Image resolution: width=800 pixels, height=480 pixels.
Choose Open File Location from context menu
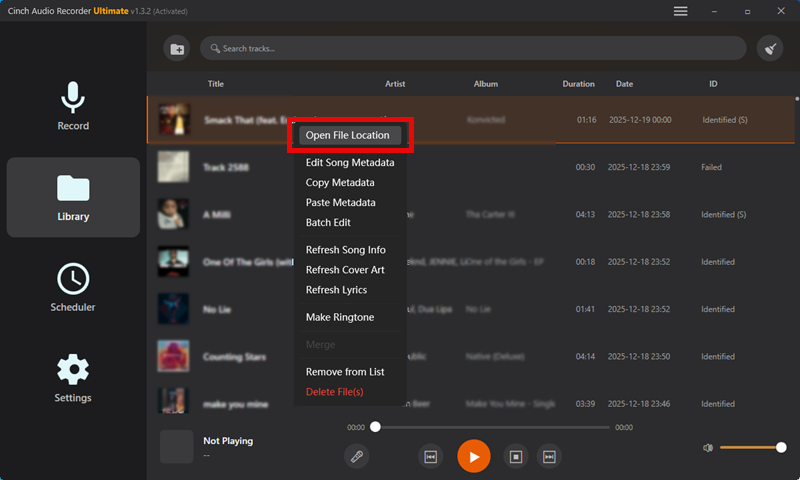click(347, 135)
